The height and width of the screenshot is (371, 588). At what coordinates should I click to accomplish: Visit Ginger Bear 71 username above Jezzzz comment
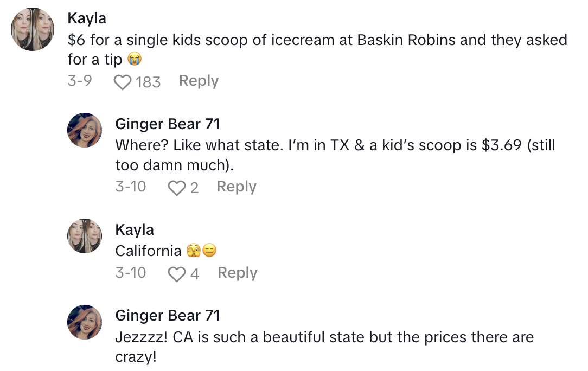pos(168,315)
